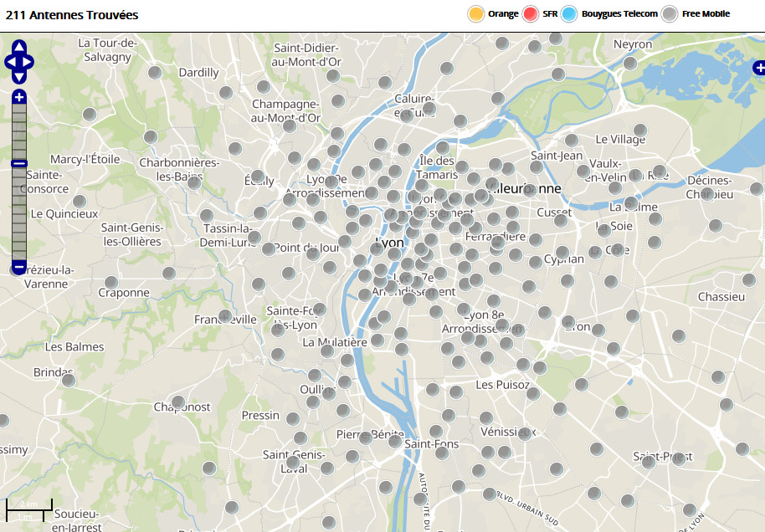Click the antenna marker near Craponne
This screenshot has height=532, width=765.
[111, 283]
